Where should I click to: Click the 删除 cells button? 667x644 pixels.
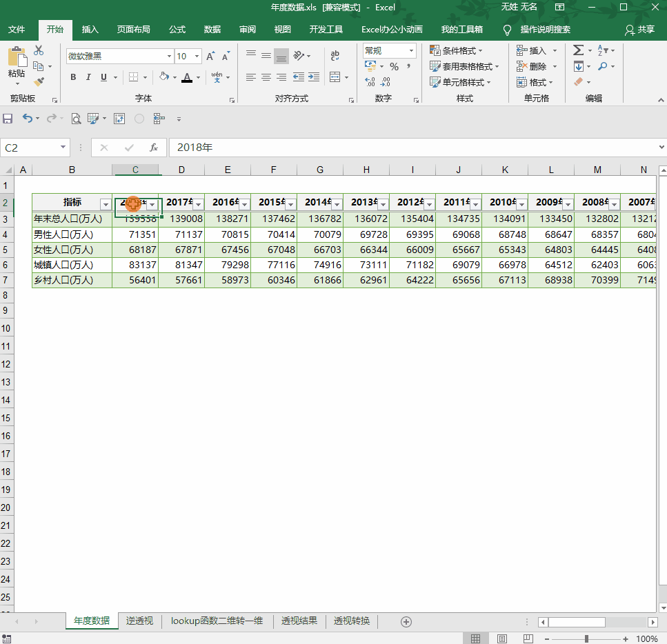tap(532, 66)
